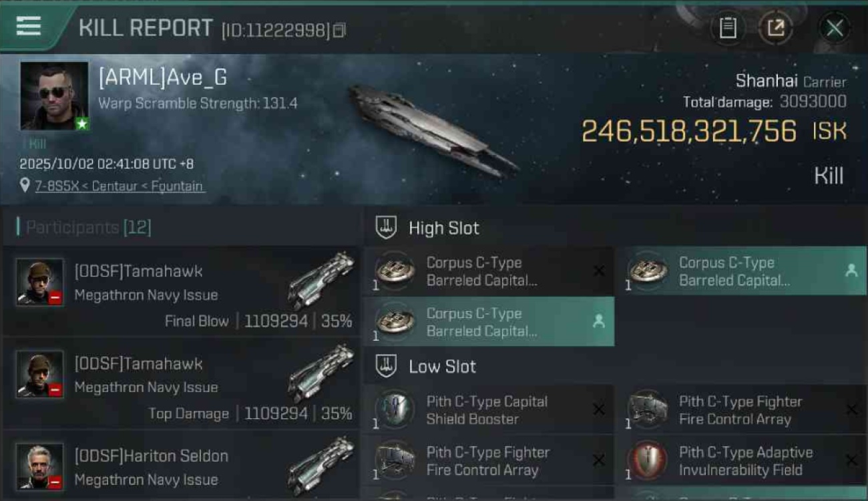Select the first Corpus C-Type Barreled Capital module
Viewport: 868px width, 501px height.
point(489,271)
